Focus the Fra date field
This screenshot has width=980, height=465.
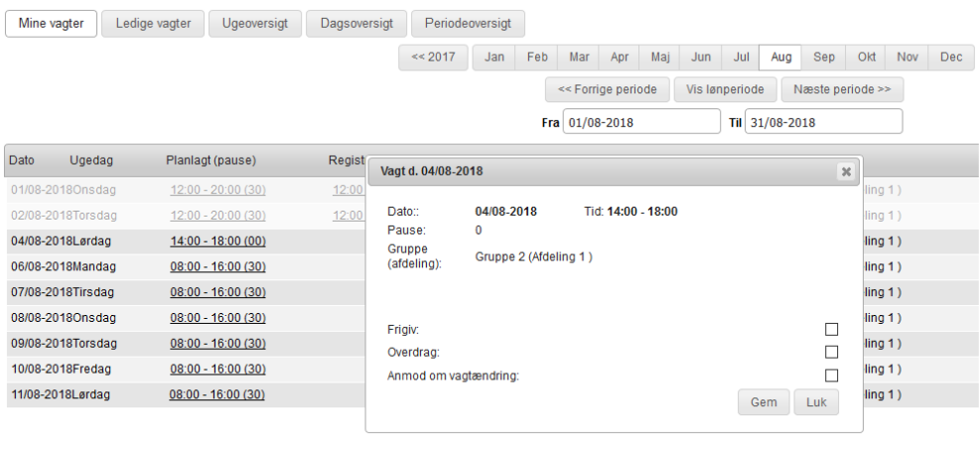[641, 121]
